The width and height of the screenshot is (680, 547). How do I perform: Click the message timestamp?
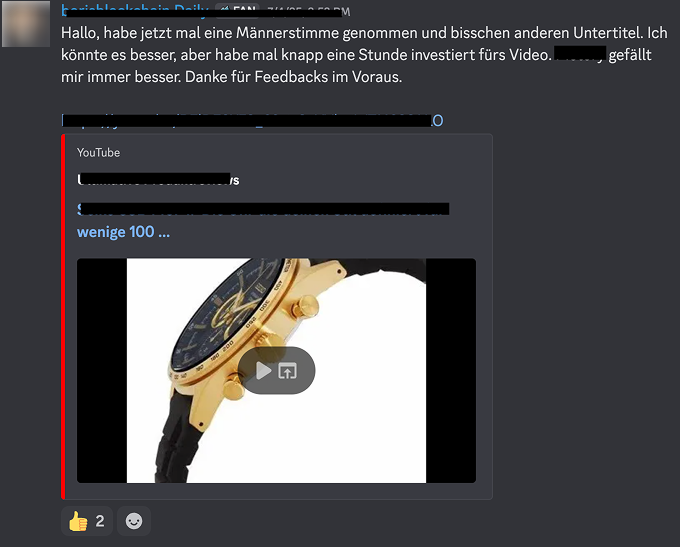(308, 11)
